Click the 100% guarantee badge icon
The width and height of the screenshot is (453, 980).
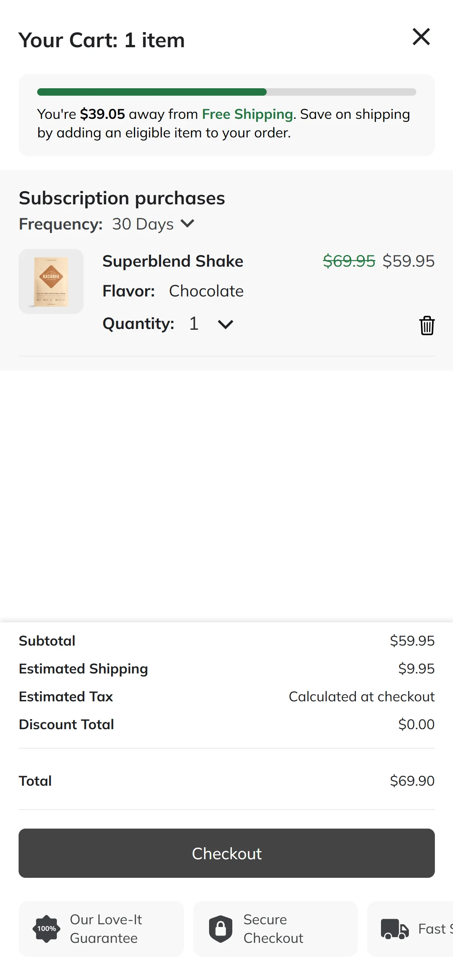click(46, 929)
